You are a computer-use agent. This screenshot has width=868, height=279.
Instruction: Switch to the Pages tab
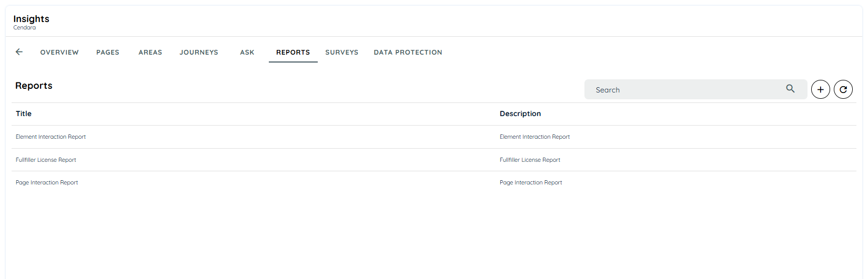[108, 53]
